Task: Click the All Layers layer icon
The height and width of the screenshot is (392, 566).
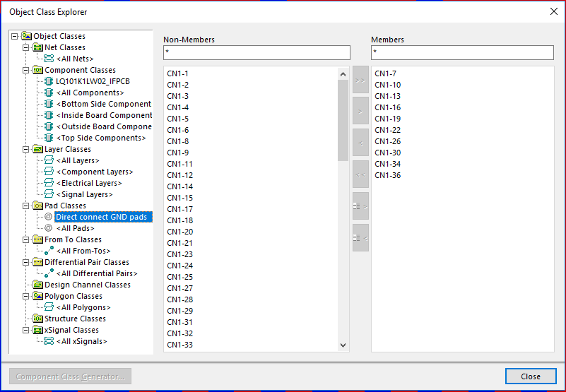Action: point(49,160)
